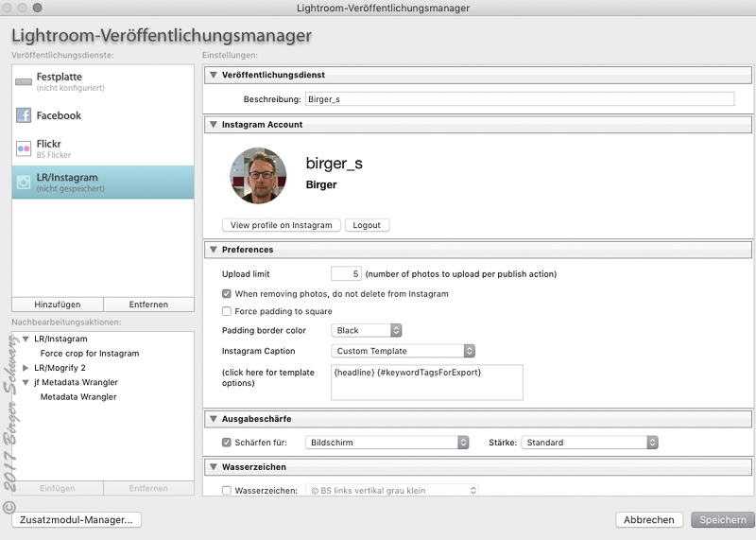Collapse the Instagram Account section triangle

[214, 124]
